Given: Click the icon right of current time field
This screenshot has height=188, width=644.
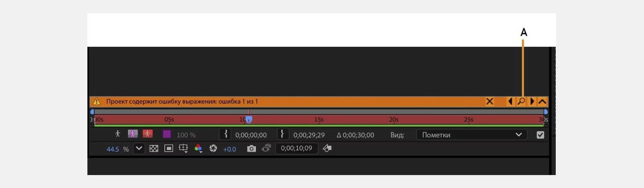Looking at the screenshot, I should pyautogui.click(x=327, y=148).
